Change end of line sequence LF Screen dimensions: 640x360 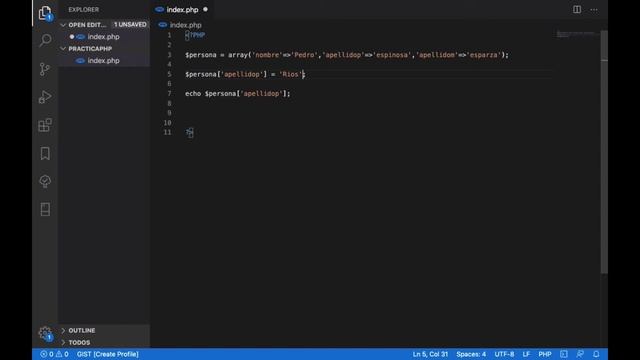click(526, 354)
